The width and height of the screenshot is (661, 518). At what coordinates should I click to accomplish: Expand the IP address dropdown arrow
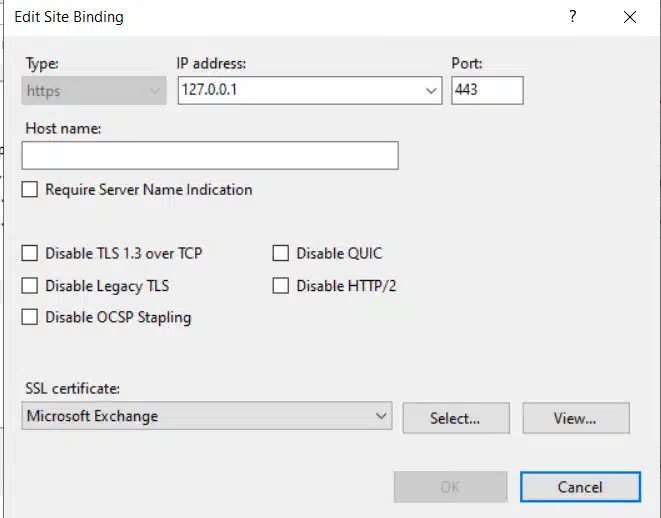432,91
